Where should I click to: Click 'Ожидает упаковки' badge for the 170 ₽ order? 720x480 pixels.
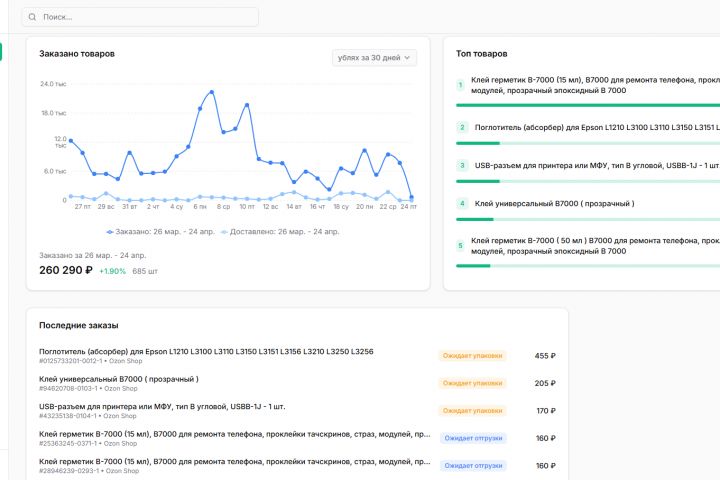(472, 411)
